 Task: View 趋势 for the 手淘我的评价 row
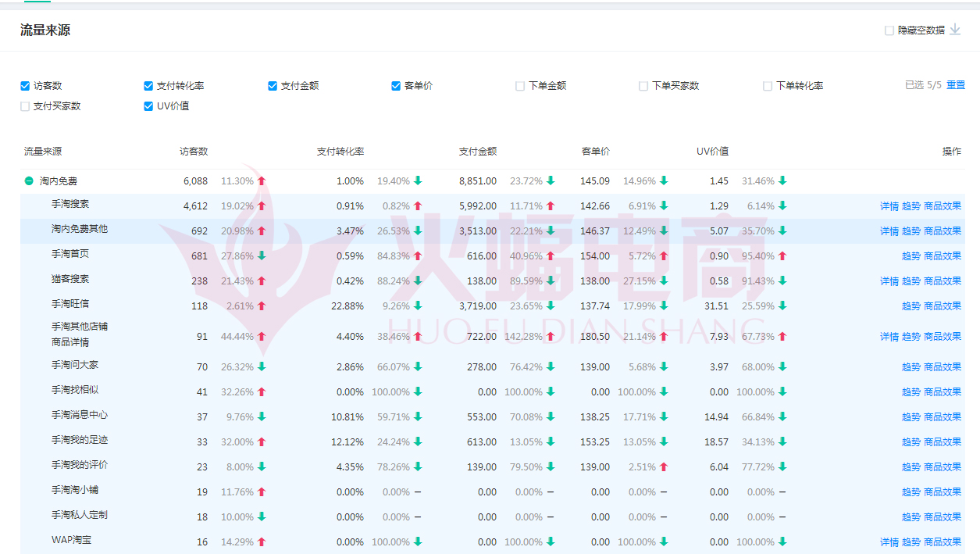(911, 467)
